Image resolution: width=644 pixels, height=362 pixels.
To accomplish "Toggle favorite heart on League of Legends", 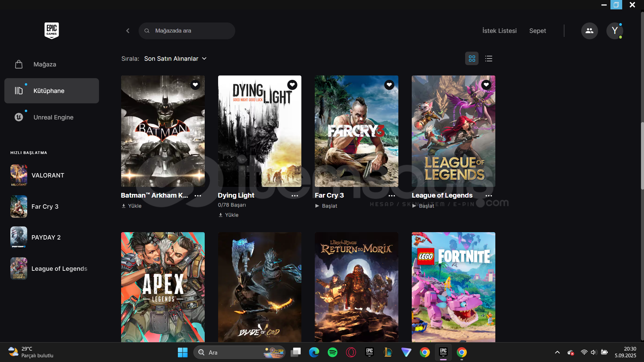I will pos(486,85).
